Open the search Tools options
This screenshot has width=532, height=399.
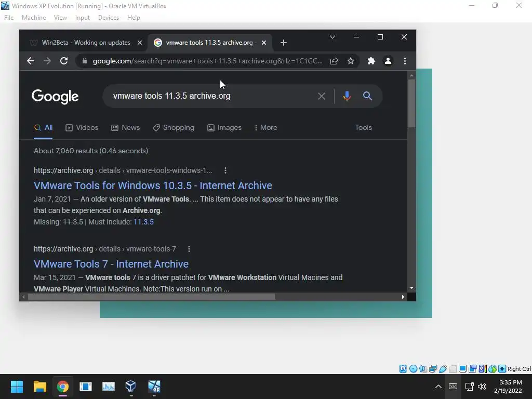pyautogui.click(x=363, y=128)
